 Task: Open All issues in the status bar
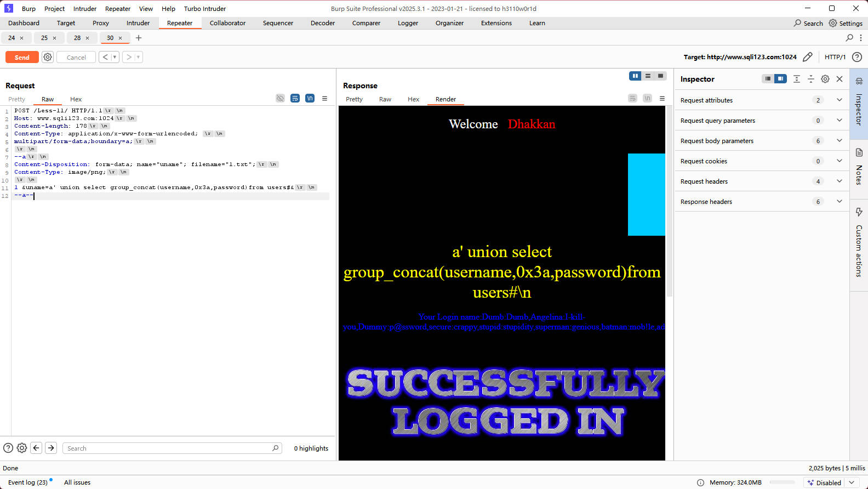pos(77,482)
